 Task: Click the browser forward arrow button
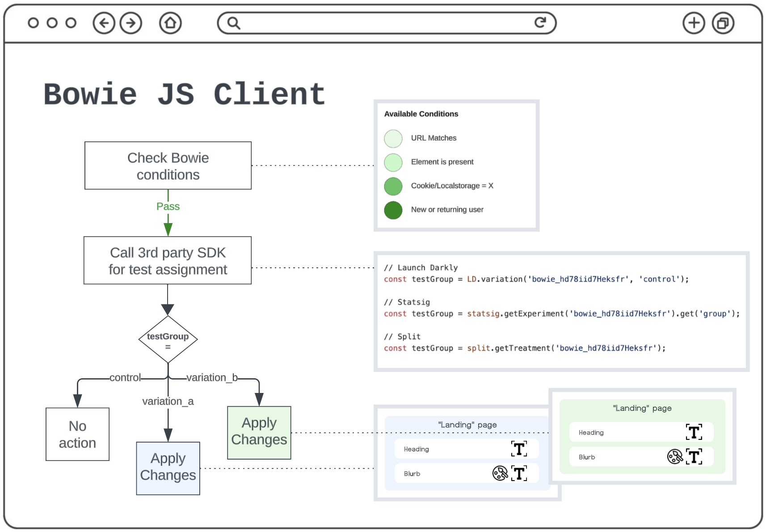[131, 23]
